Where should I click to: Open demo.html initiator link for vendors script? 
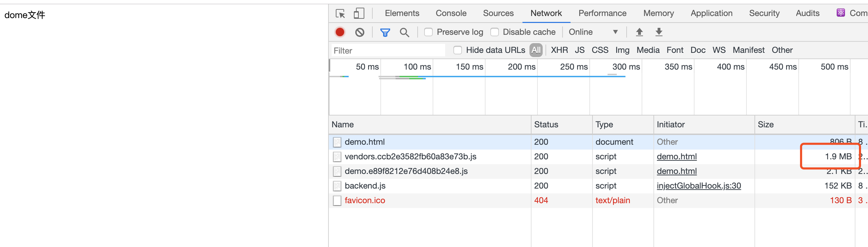tap(676, 157)
